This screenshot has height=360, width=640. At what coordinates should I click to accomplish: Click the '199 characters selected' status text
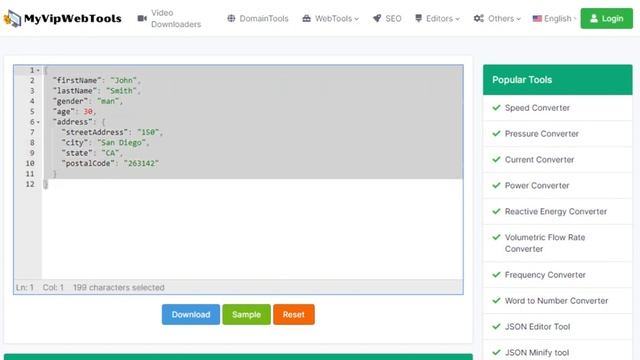pos(119,287)
